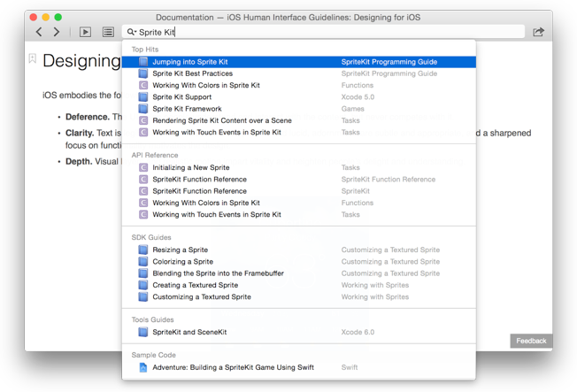Open Working With Colors under Top Hits
The height and width of the screenshot is (392, 577).
299,86
